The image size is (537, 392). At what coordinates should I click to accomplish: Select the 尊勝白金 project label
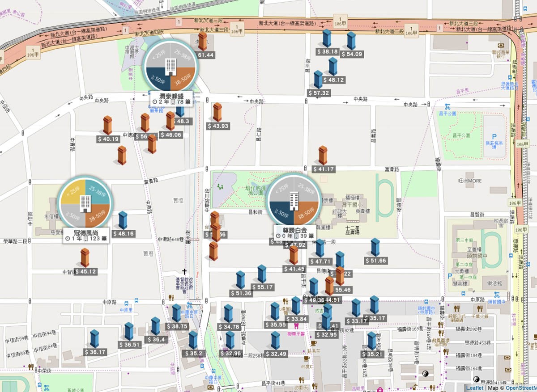pos(294,229)
